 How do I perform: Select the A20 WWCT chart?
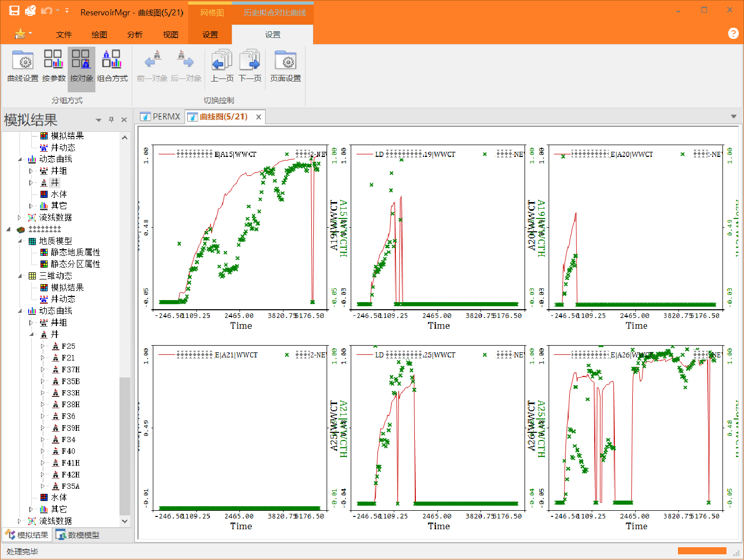[636, 227]
